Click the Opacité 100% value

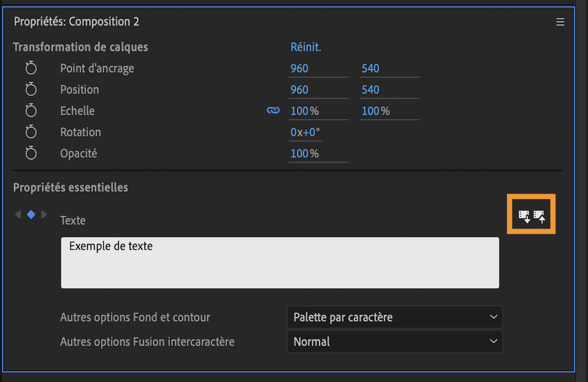pyautogui.click(x=304, y=153)
